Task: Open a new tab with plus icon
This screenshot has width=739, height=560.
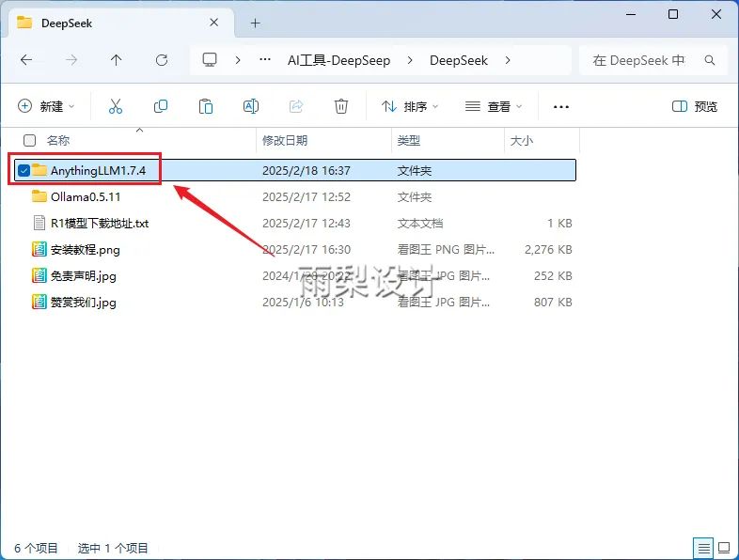Action: (255, 23)
